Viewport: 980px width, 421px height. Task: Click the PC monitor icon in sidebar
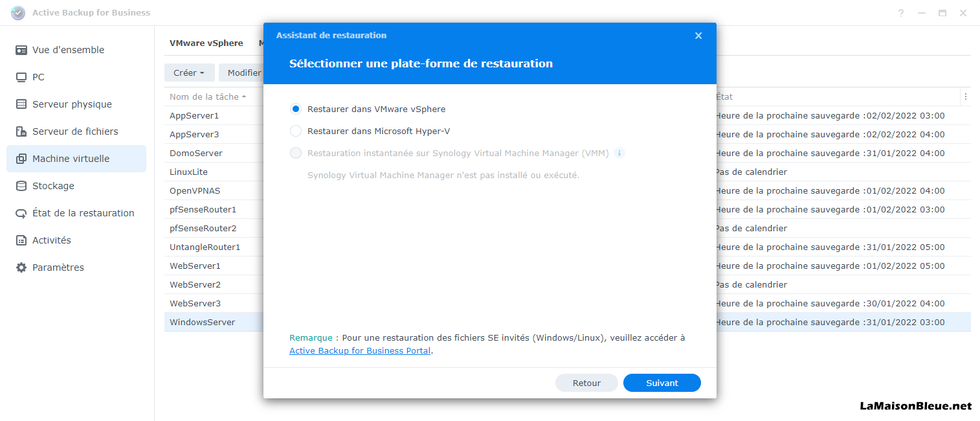coord(21,77)
